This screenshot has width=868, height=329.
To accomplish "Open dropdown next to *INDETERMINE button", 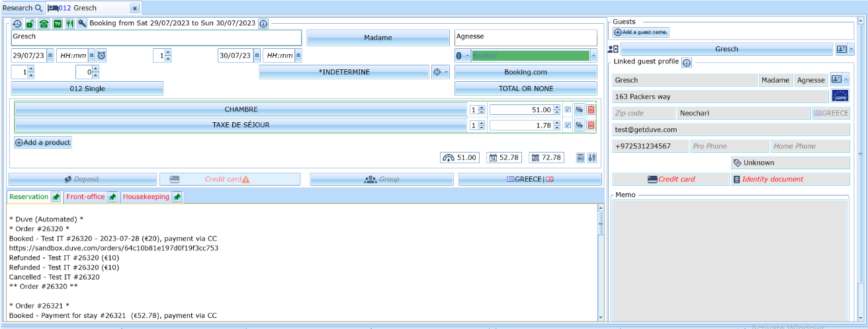I will pyautogui.click(x=441, y=71).
